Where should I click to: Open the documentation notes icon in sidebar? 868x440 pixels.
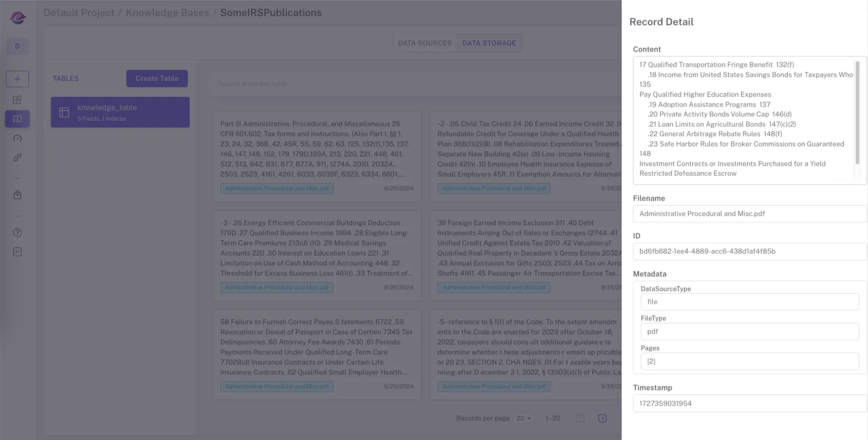(x=17, y=252)
